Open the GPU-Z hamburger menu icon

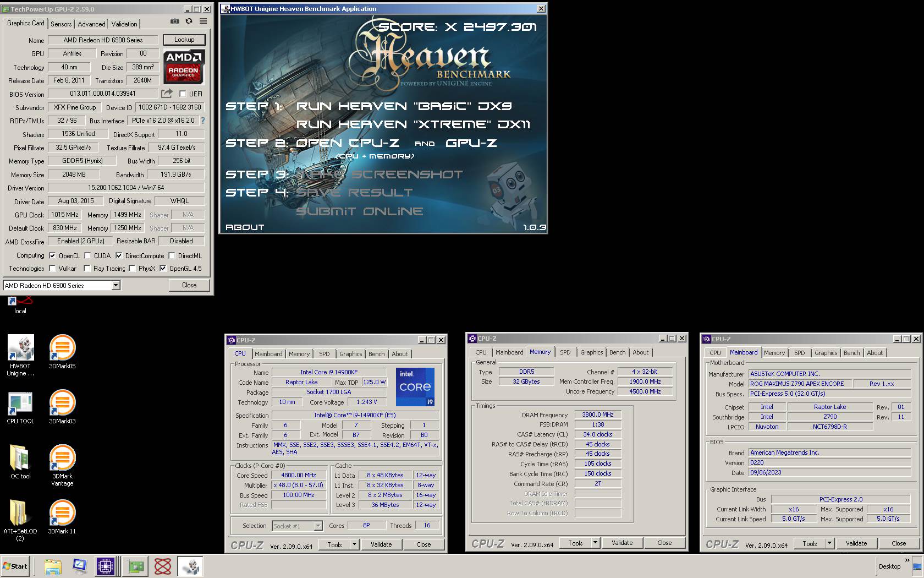tap(203, 21)
